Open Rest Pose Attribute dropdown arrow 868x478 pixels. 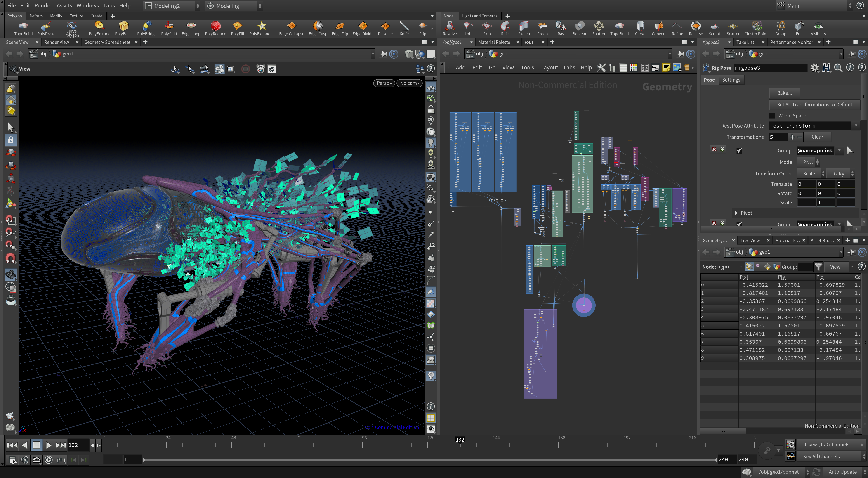click(x=856, y=126)
